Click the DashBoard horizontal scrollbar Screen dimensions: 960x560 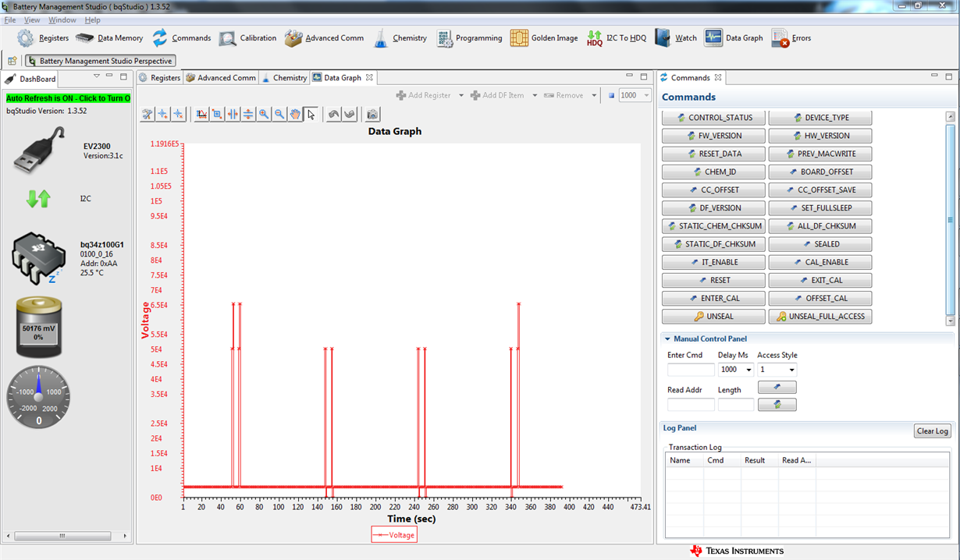coord(66,536)
